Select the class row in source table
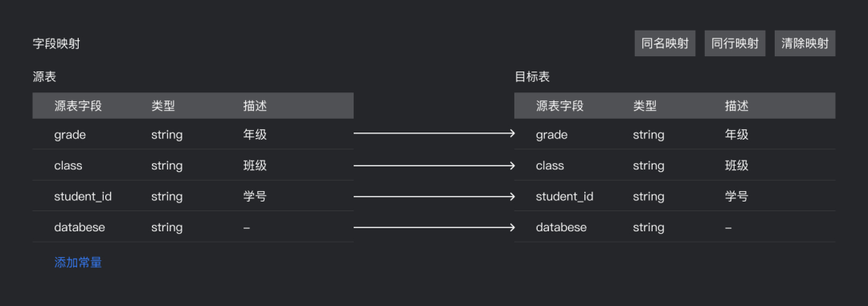868x306 pixels. point(193,165)
